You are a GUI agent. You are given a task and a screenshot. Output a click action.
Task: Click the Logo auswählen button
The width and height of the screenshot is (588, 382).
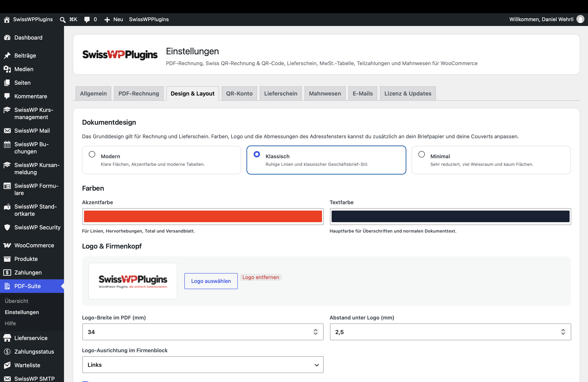tap(211, 281)
